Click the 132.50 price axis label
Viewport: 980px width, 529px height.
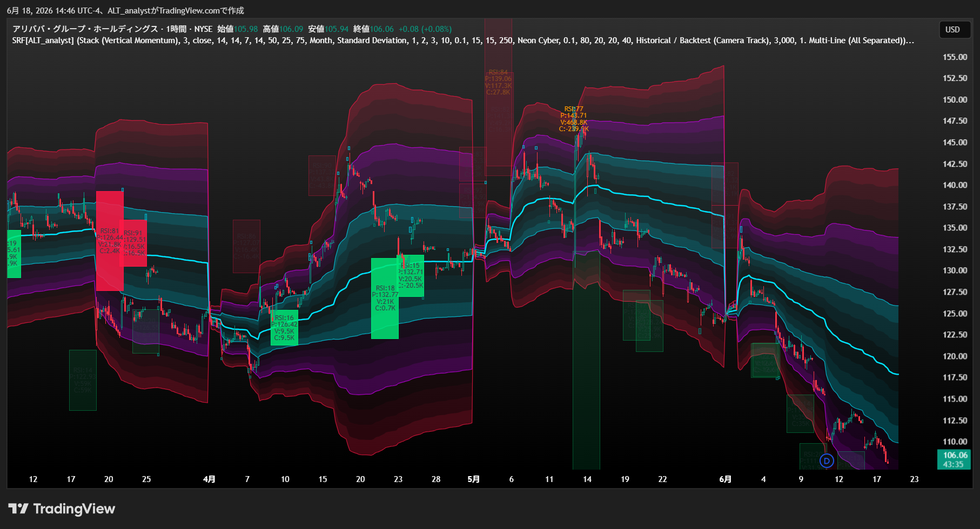(x=955, y=249)
